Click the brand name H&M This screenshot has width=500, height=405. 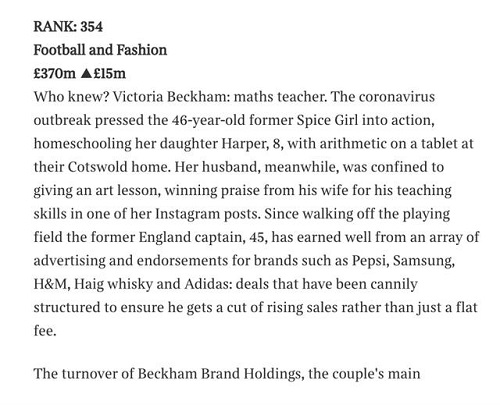click(x=50, y=284)
